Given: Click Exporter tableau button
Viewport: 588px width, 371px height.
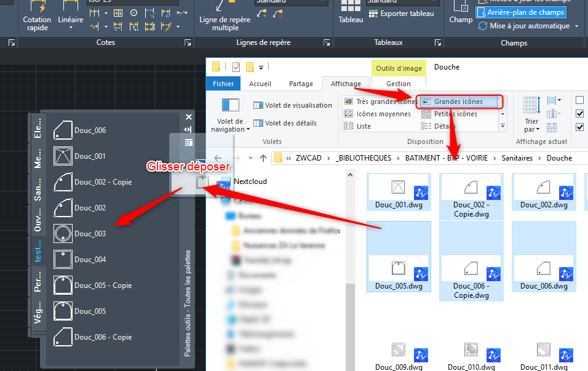Looking at the screenshot, I should pyautogui.click(x=401, y=14).
